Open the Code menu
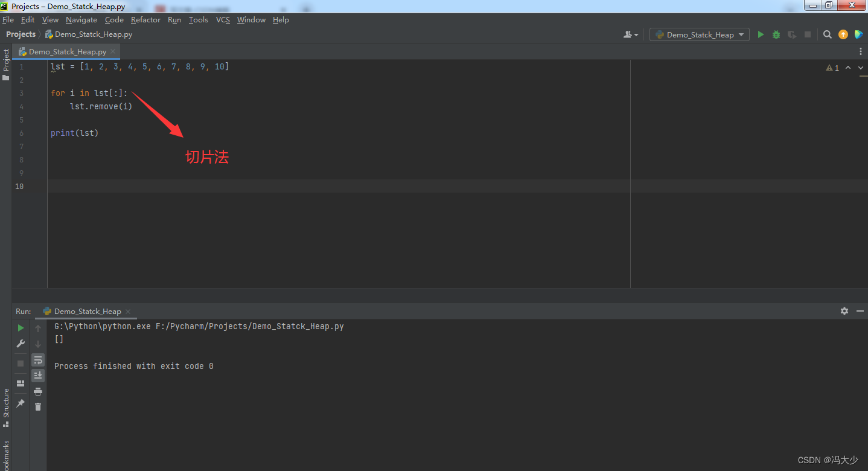868x471 pixels. (114, 20)
